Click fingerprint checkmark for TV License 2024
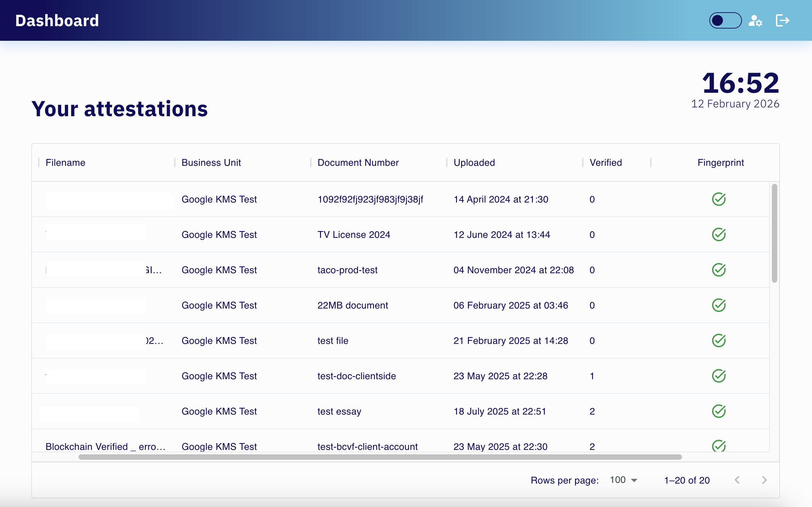 pos(718,234)
